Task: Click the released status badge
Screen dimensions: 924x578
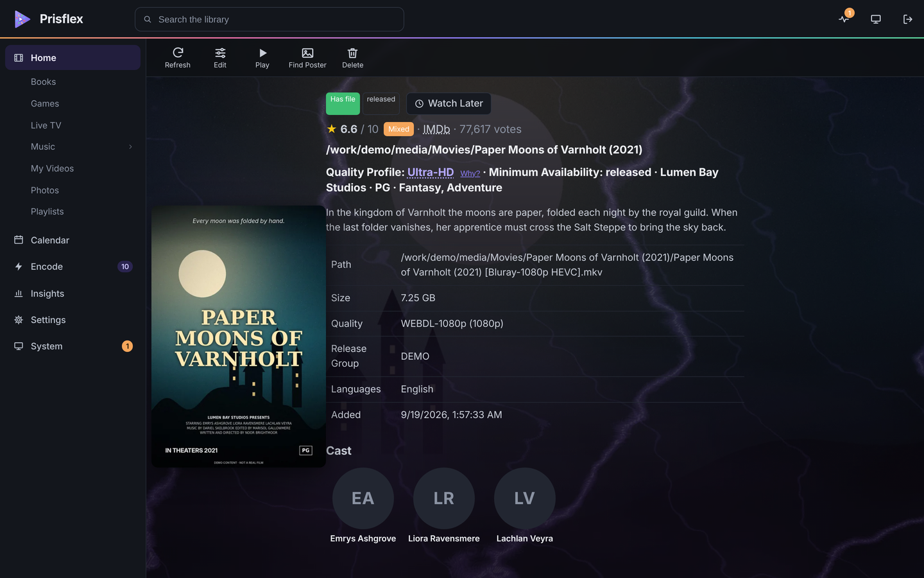Action: point(381,103)
